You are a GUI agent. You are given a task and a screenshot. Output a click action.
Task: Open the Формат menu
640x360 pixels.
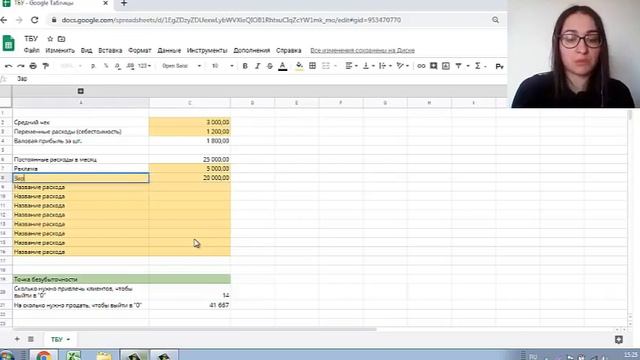(x=140, y=51)
